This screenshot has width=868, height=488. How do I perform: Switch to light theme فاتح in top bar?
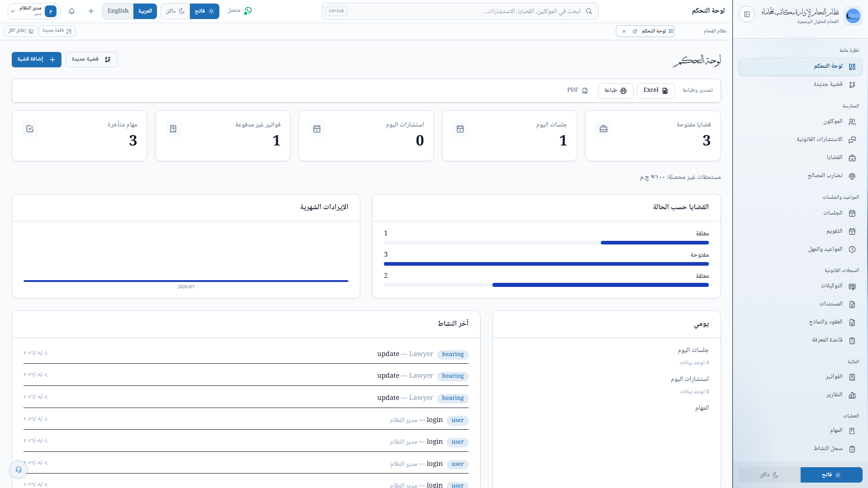pyautogui.click(x=204, y=11)
